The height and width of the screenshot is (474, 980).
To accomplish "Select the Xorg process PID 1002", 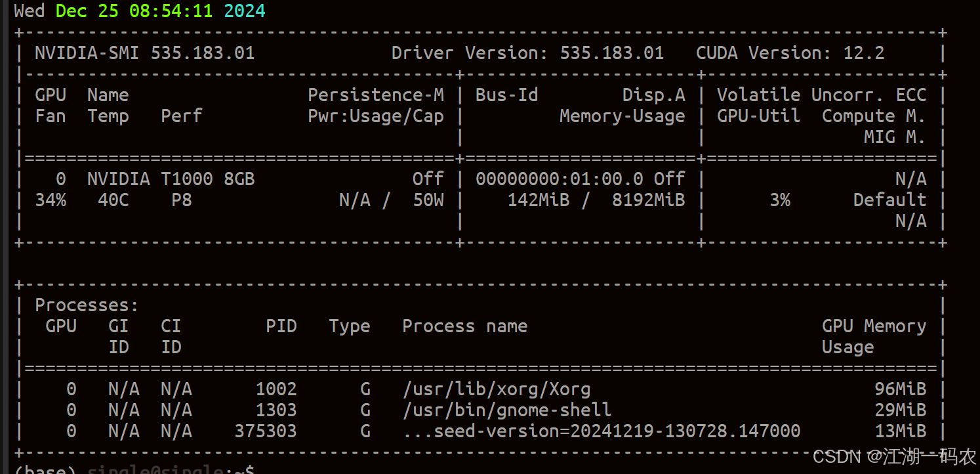I will coord(277,389).
